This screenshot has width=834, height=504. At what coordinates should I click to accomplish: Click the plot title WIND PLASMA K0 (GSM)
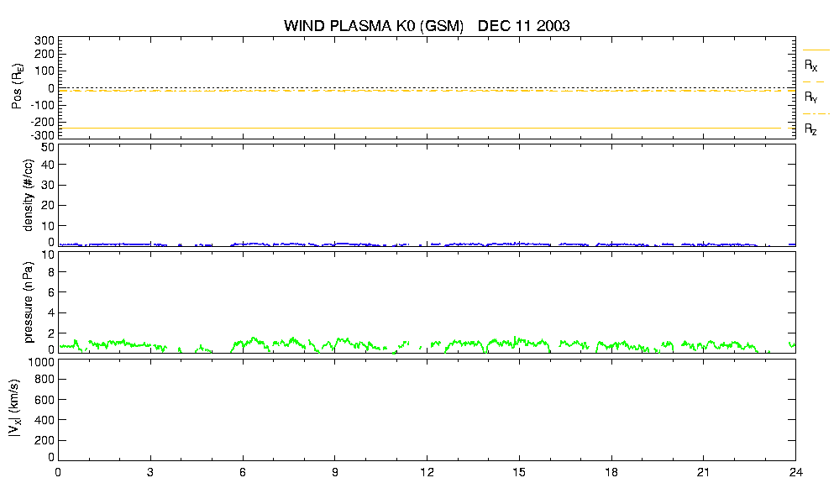tap(374, 26)
